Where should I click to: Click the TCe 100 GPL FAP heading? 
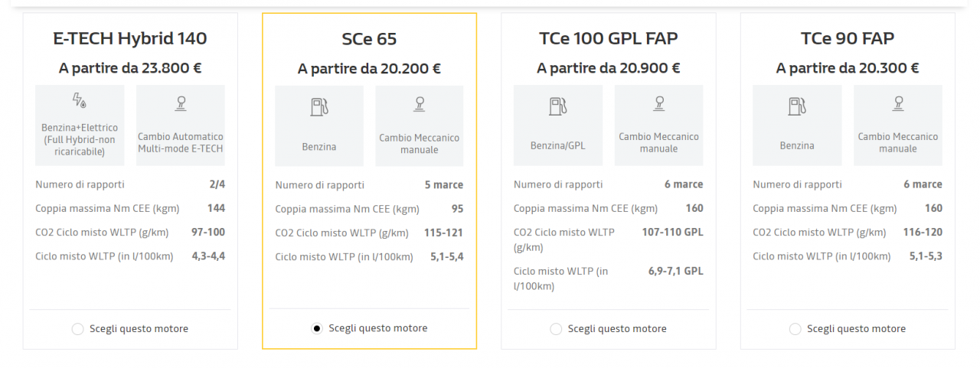(x=609, y=38)
